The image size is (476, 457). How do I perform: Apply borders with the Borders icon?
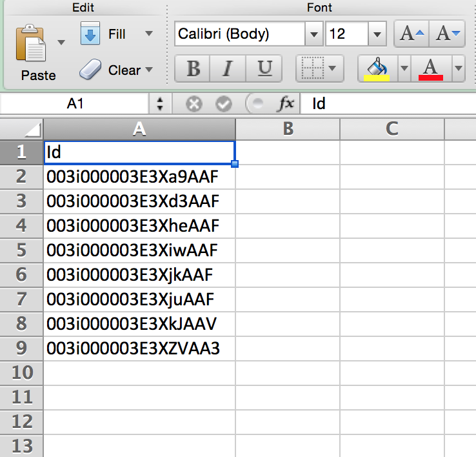coord(312,68)
